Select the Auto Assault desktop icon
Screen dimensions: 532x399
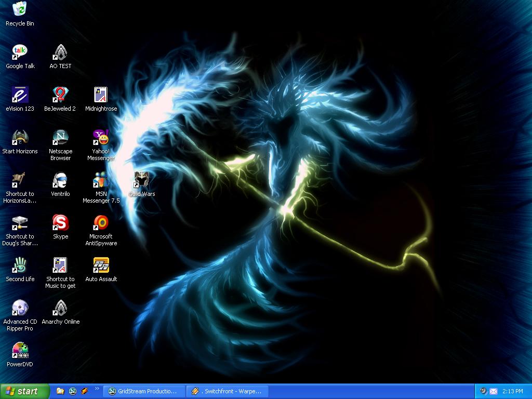point(101,265)
